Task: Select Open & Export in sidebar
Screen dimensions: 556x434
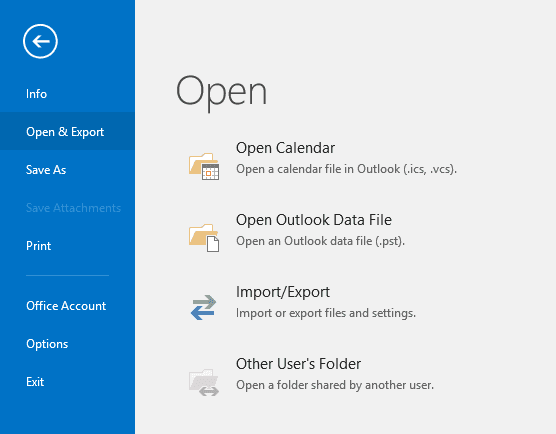Action: [67, 132]
